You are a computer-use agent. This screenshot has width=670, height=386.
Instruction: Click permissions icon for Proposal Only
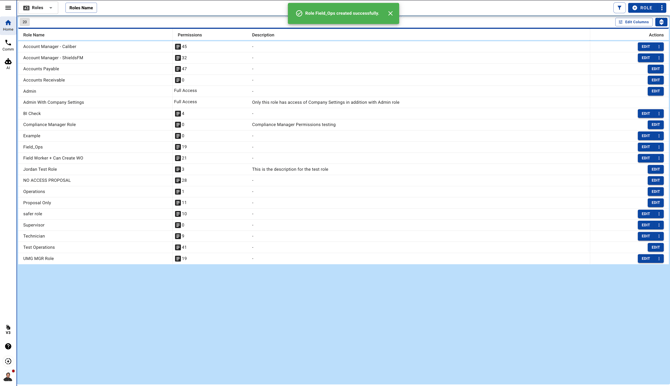178,203
